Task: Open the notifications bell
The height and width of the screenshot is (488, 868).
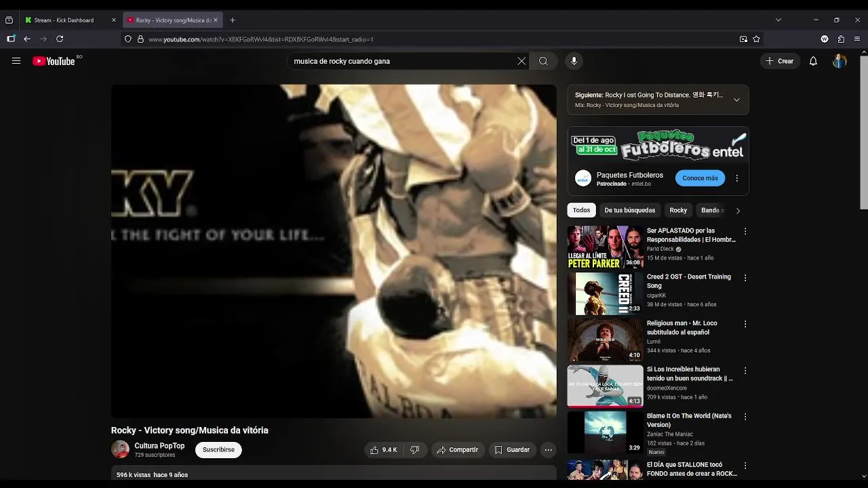Action: [x=813, y=61]
